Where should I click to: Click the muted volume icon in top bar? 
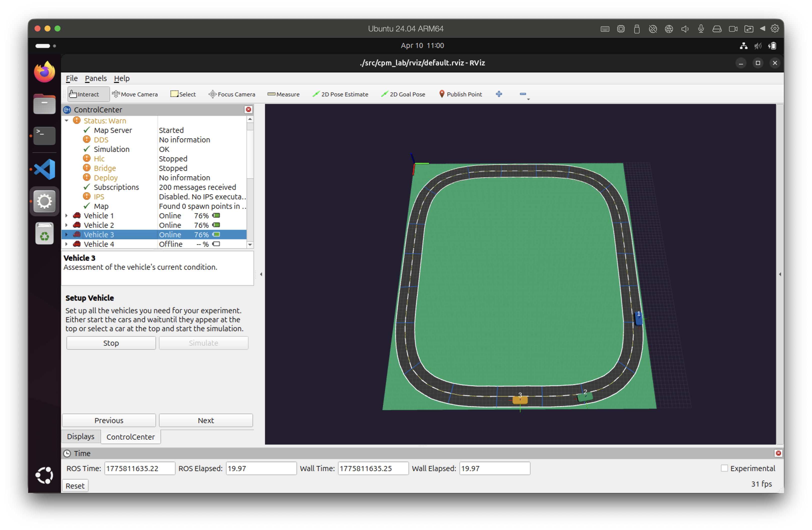pyautogui.click(x=758, y=46)
